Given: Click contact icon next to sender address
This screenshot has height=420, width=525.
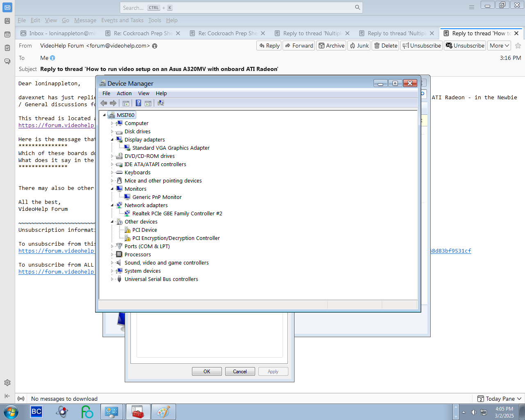Looking at the screenshot, I should (x=155, y=46).
